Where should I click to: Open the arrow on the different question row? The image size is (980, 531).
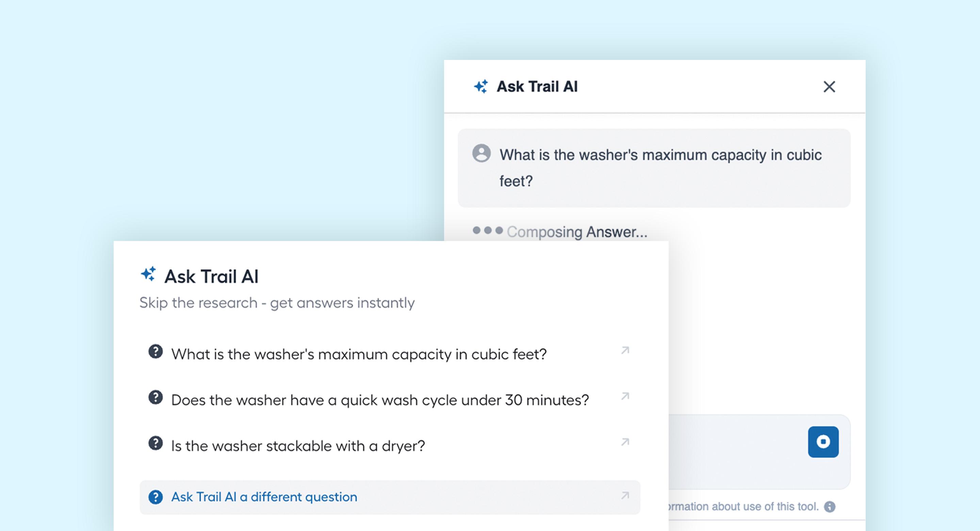pyautogui.click(x=625, y=496)
